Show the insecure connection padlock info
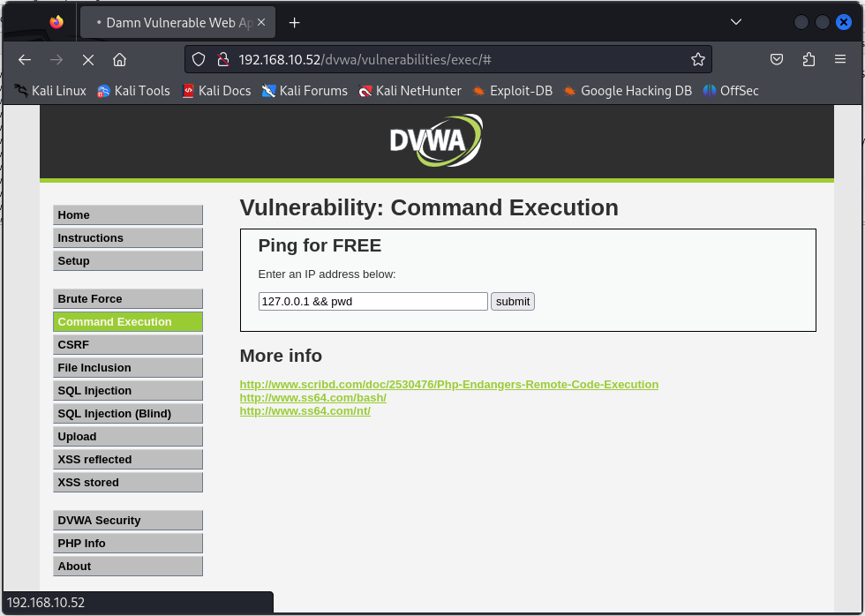Viewport: 865px width, 616px height. (222, 59)
